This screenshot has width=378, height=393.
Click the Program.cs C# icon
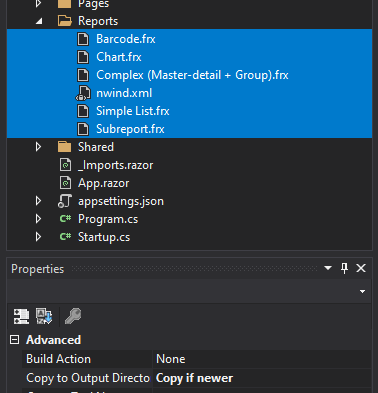tap(65, 219)
